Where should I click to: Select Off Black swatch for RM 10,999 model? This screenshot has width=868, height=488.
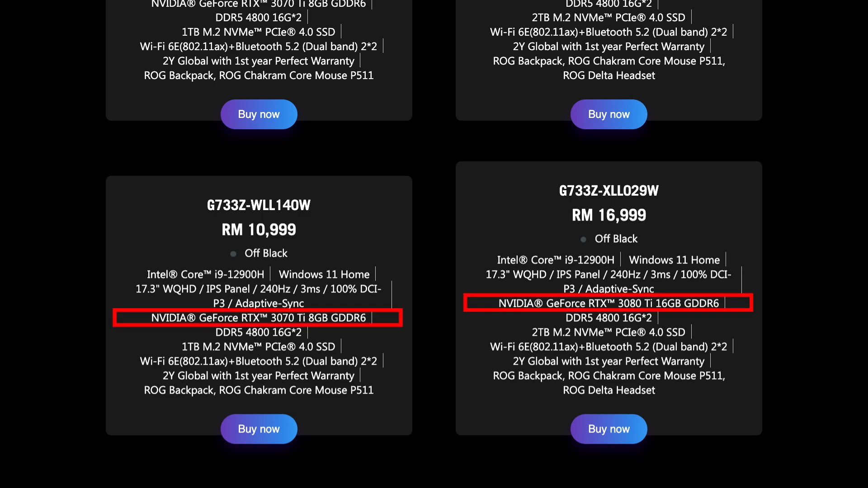click(233, 254)
